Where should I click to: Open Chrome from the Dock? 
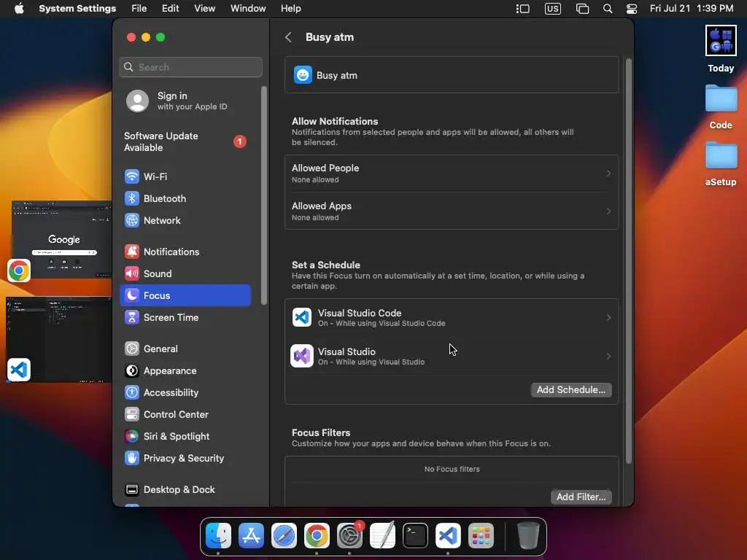point(317,536)
